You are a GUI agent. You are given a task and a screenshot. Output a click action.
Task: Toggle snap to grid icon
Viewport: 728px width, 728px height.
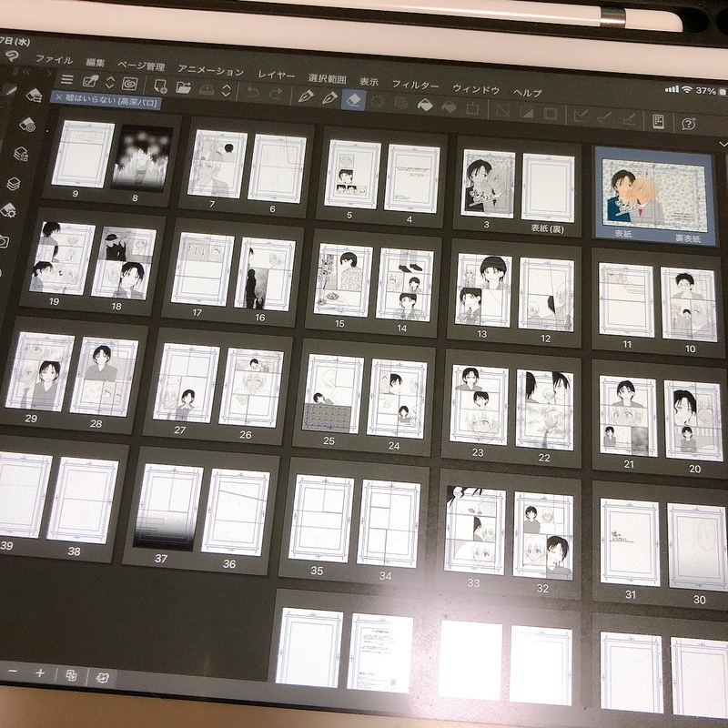[x=628, y=119]
